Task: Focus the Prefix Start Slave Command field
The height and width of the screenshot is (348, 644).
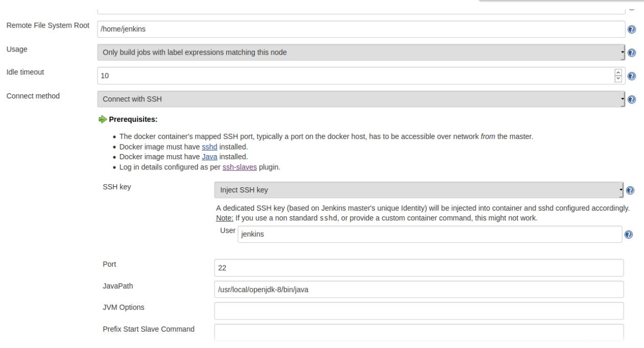Action: [x=419, y=332]
